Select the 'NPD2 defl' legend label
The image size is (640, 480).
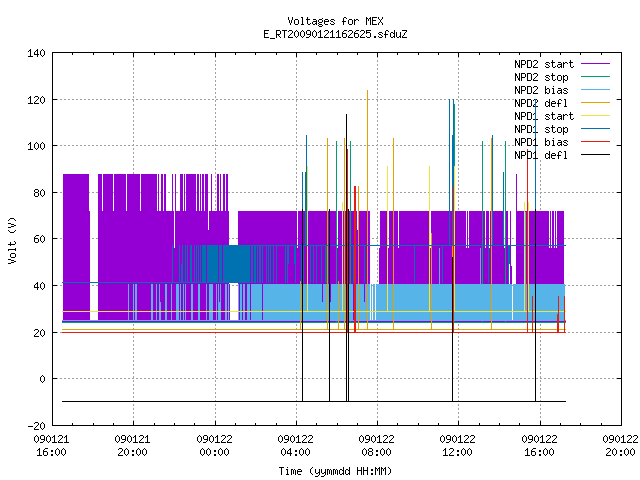(541, 103)
